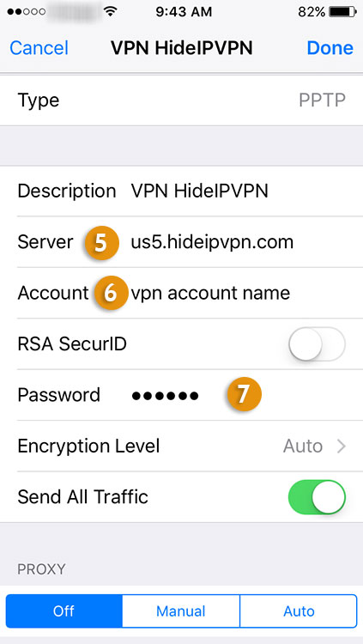Select the PPTP type row
This screenshot has height=644, width=363.
pos(182,100)
